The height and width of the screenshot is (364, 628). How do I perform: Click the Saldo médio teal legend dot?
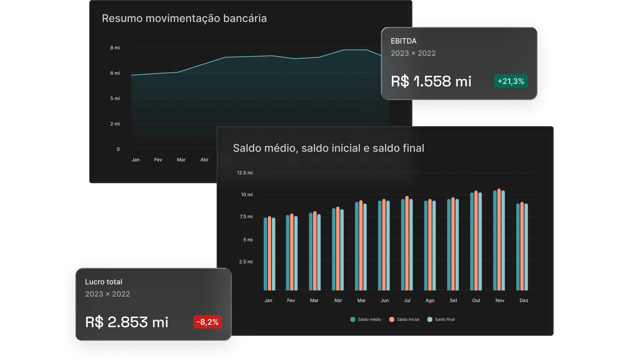click(x=353, y=319)
